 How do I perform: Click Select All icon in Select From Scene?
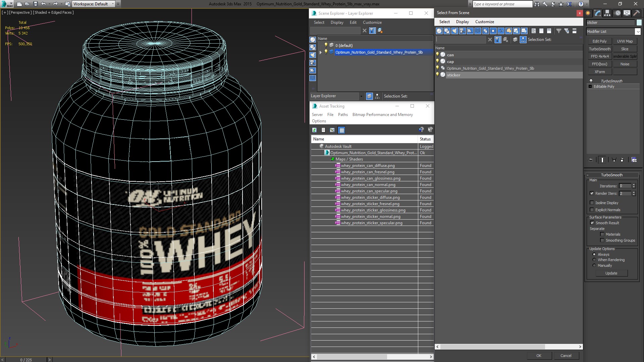tap(534, 31)
